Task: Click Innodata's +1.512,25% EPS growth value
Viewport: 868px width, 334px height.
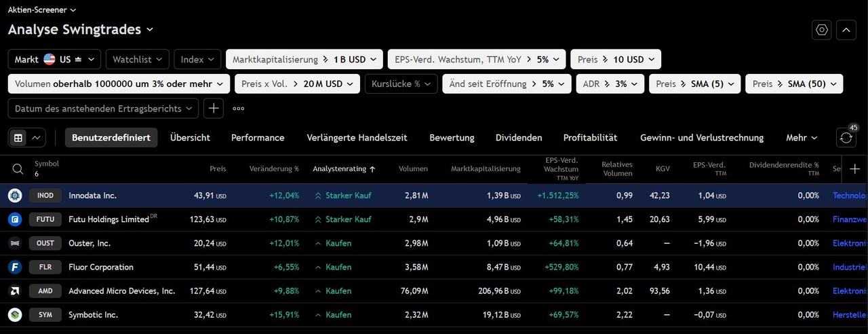Action: tap(558, 196)
